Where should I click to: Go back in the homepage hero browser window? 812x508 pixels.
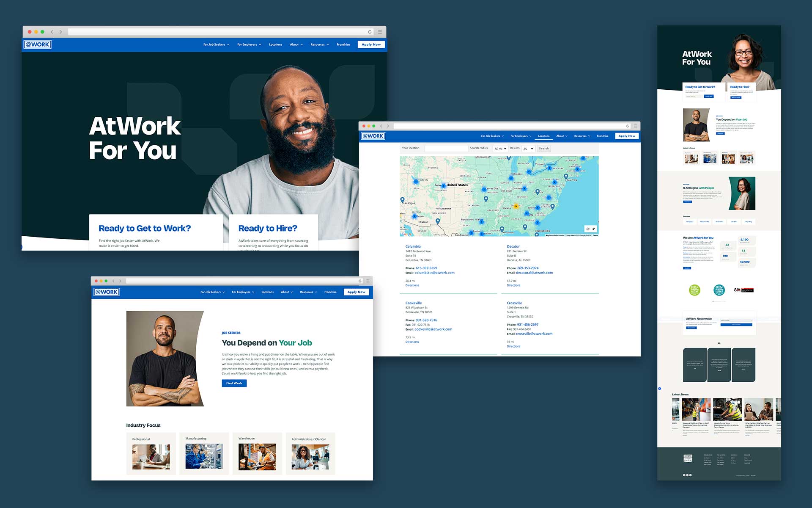pos(52,32)
